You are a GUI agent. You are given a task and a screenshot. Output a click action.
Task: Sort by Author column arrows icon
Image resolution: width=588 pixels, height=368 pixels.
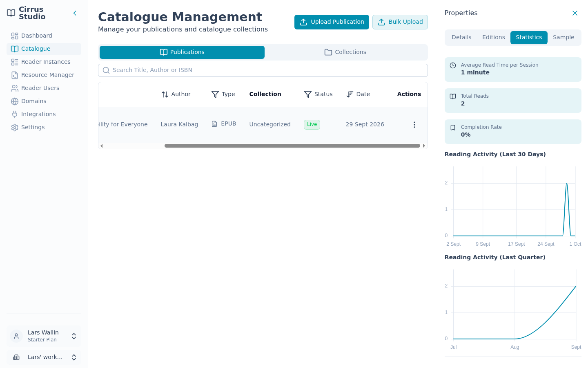coord(165,94)
